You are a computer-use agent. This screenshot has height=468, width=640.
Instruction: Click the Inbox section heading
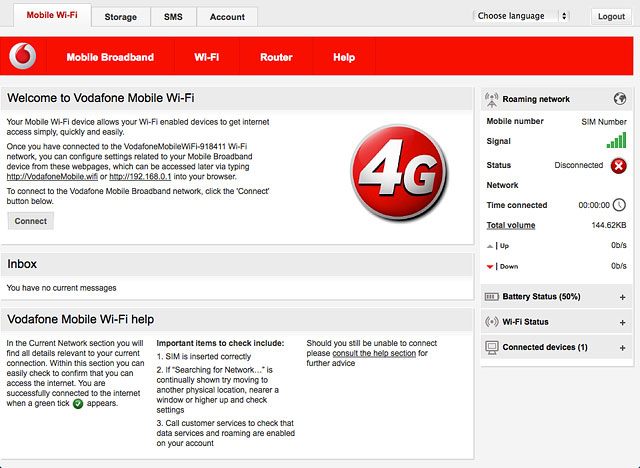point(22,264)
